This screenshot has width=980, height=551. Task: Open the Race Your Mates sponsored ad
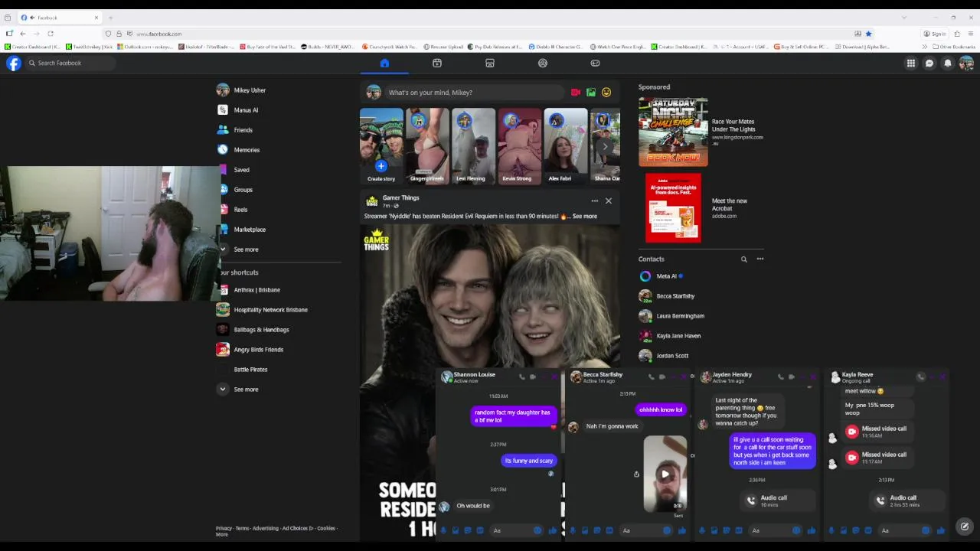701,132
